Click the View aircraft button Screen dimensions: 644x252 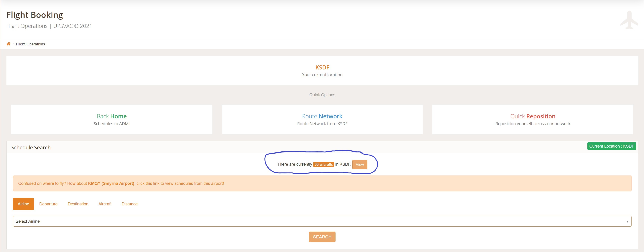(x=360, y=164)
